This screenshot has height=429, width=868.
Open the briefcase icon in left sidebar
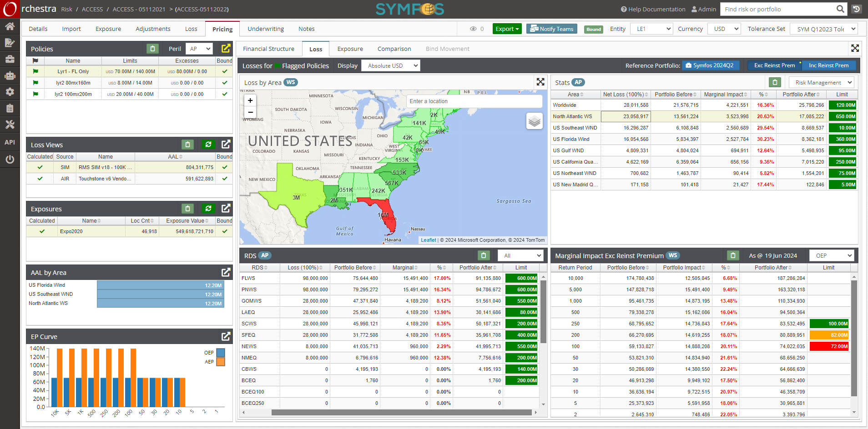(x=10, y=59)
